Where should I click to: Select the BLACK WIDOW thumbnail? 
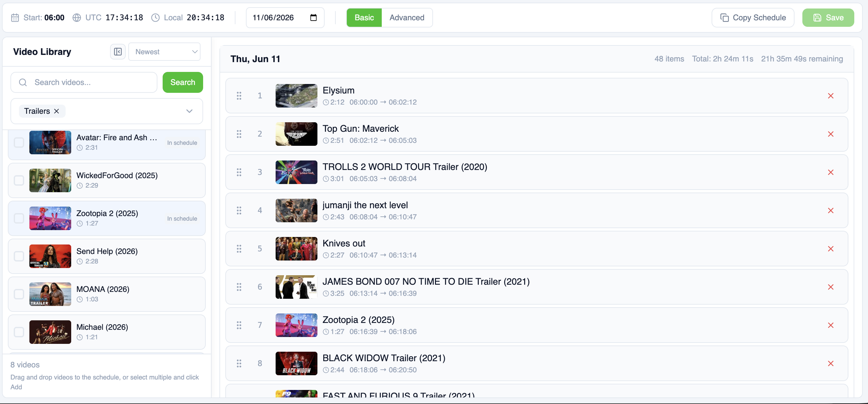(296, 363)
